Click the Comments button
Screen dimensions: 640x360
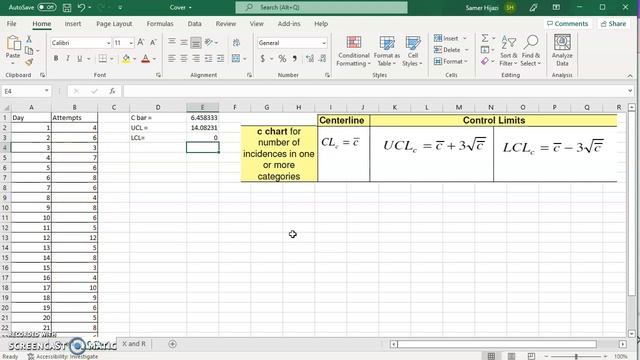pos(568,24)
